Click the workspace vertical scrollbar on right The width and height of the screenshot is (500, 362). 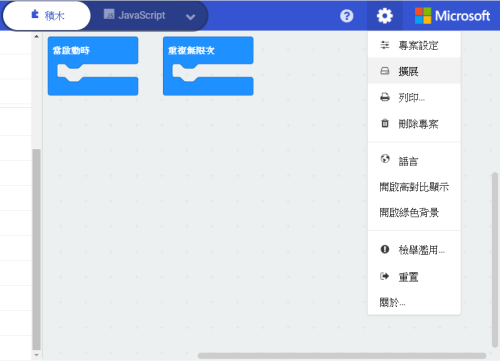tap(495, 260)
